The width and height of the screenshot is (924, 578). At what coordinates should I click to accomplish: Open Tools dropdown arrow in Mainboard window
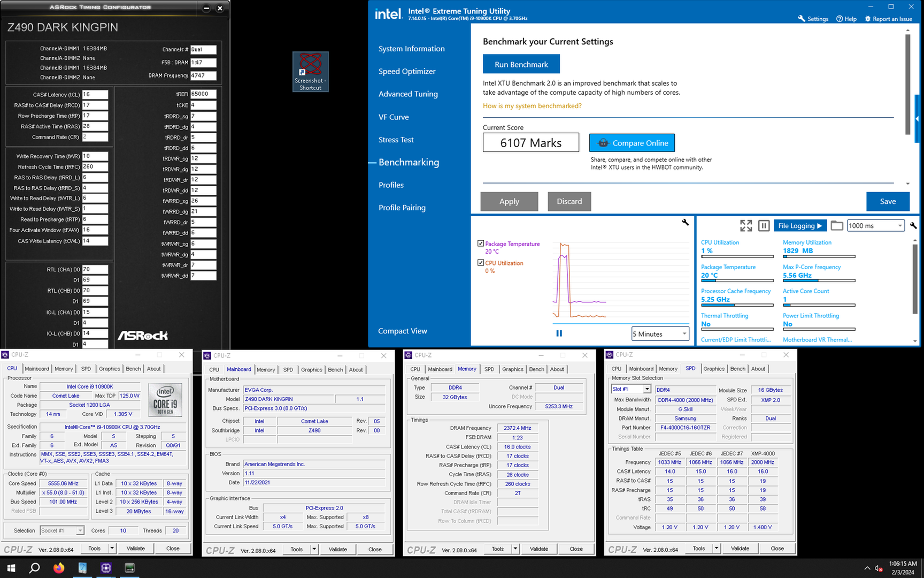tap(314, 550)
